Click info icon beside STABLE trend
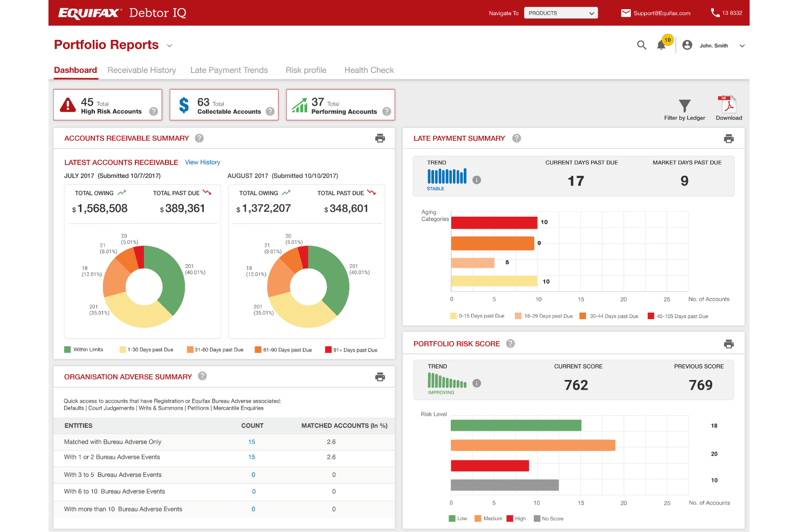The image size is (798, 532). click(477, 180)
